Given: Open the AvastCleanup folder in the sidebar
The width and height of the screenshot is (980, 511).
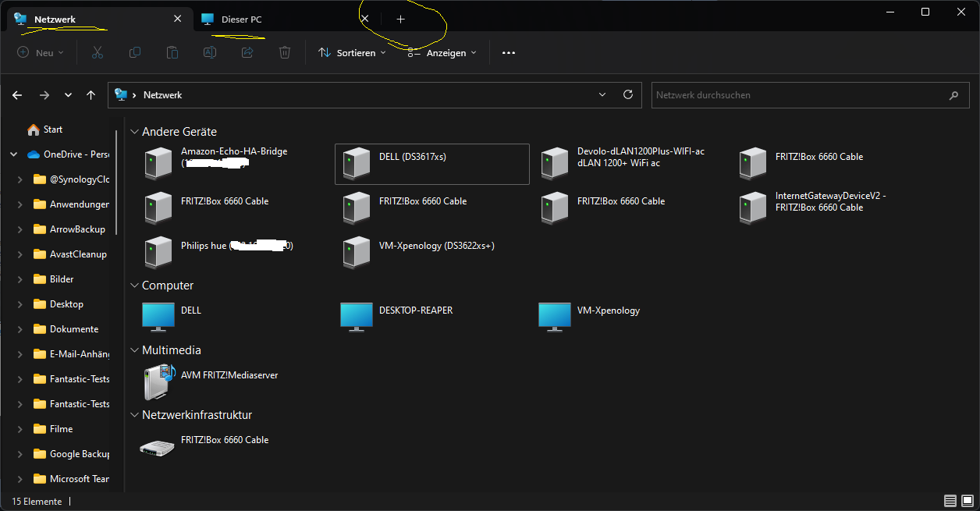Looking at the screenshot, I should pyautogui.click(x=70, y=254).
